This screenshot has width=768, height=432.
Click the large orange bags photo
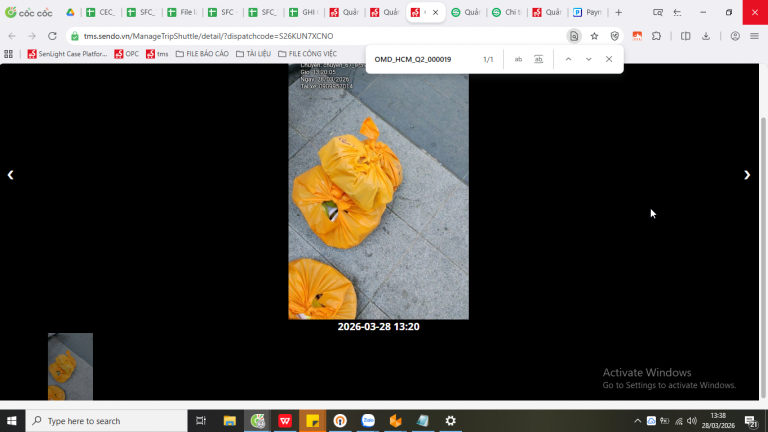pyautogui.click(x=378, y=191)
